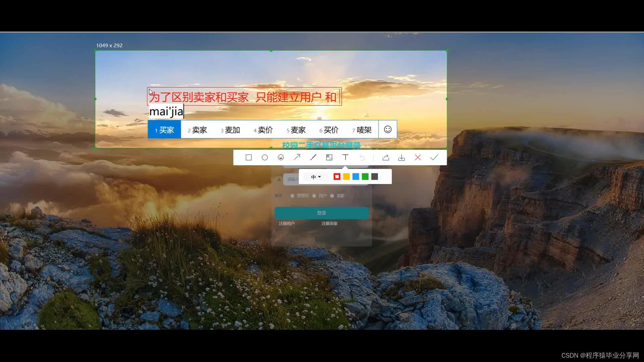This screenshot has height=362, width=644.
Task: Select the 用户 role radio button
Action: coord(314,196)
